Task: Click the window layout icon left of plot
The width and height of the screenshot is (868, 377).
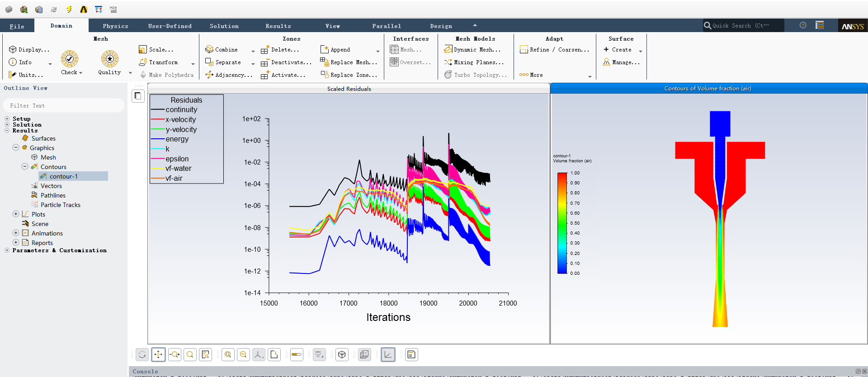Action: pos(138,96)
